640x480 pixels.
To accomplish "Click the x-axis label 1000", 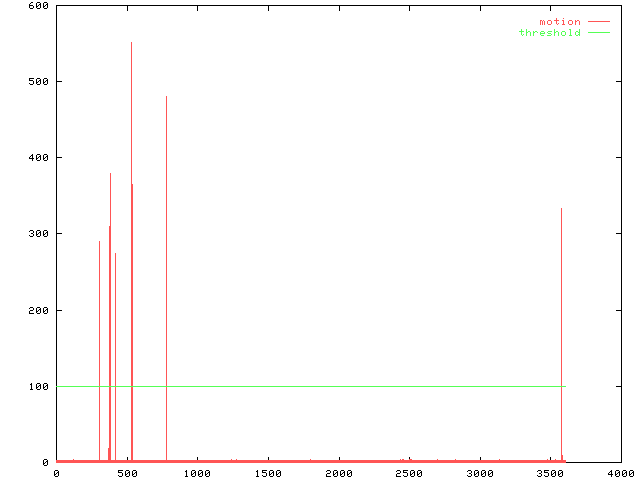I will 197,473.
